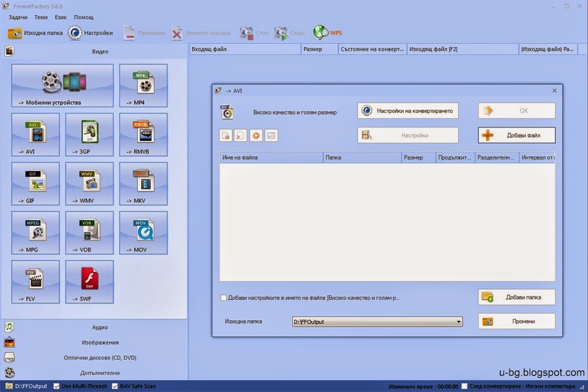
Task: Click the Добави файл button
Action: point(517,135)
